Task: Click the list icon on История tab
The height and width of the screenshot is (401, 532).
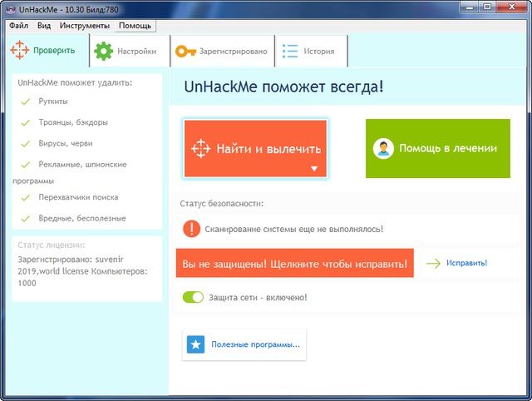Action: click(x=290, y=52)
